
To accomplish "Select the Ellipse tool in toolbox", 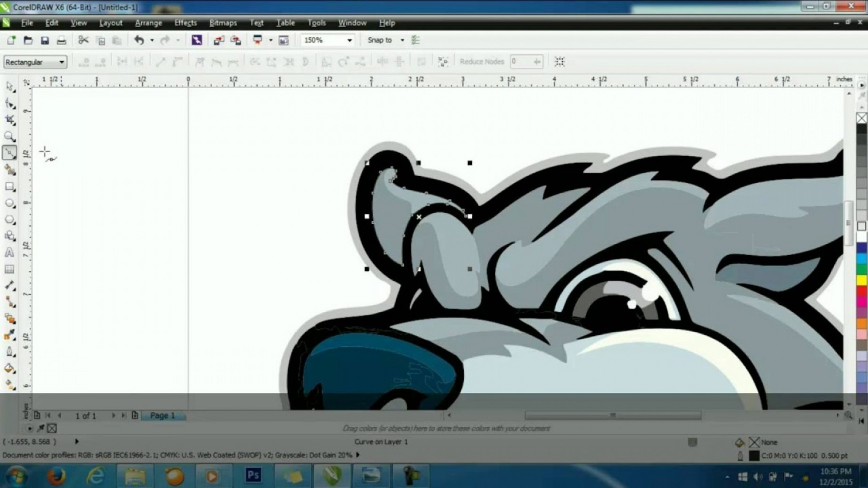I will pyautogui.click(x=10, y=203).
